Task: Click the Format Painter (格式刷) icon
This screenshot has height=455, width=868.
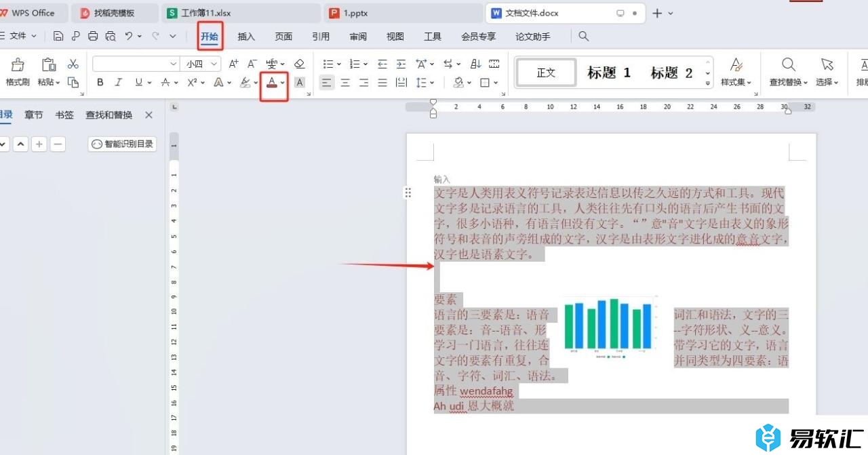Action: click(x=18, y=64)
